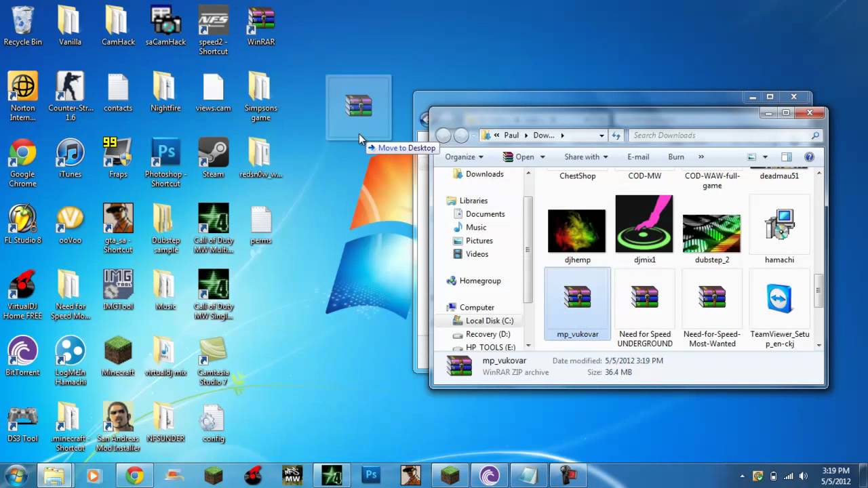Select the config file on desktop
This screenshot has width=868, height=488.
tap(213, 423)
